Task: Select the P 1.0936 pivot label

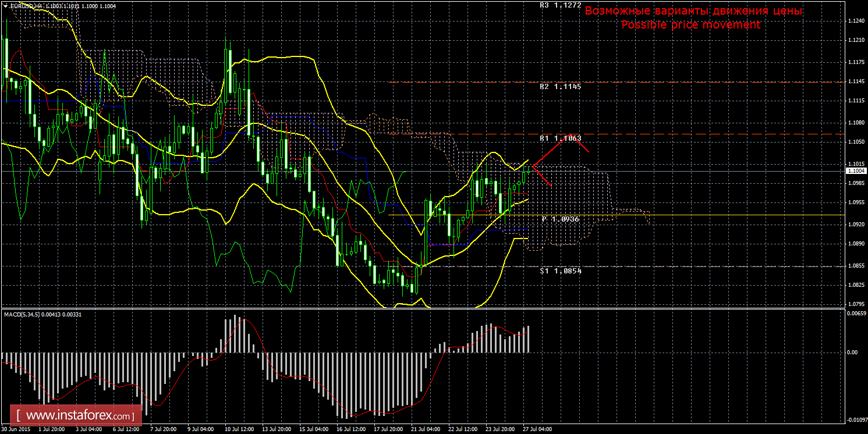Action: coord(560,219)
